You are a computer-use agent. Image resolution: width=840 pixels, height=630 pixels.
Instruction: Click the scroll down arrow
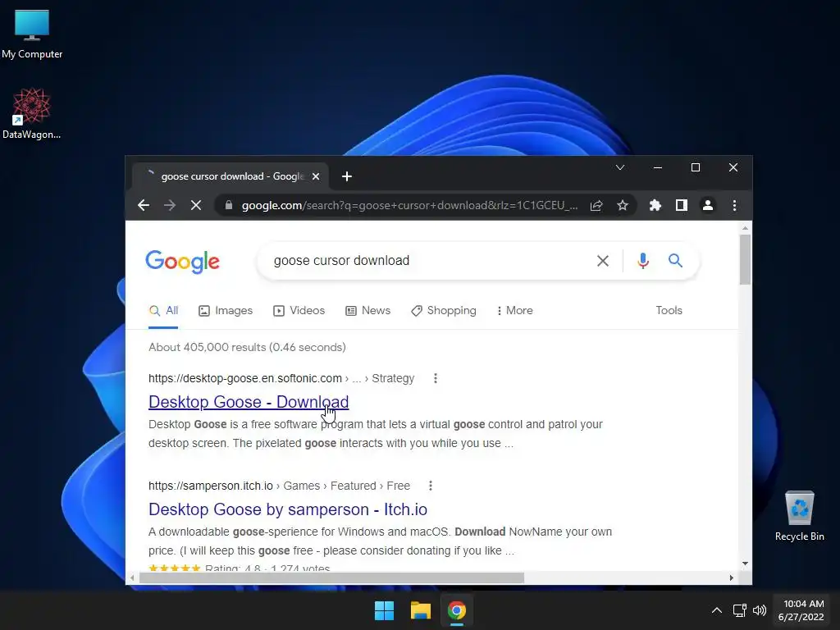point(745,564)
